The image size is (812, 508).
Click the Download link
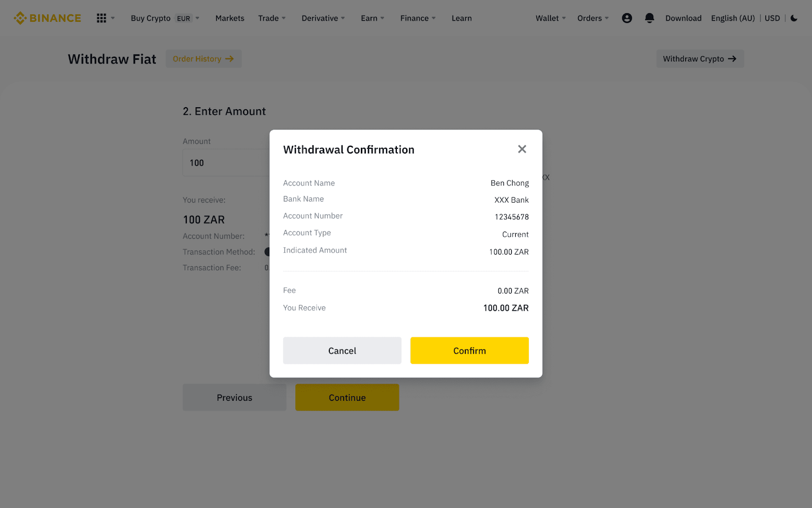(x=683, y=18)
